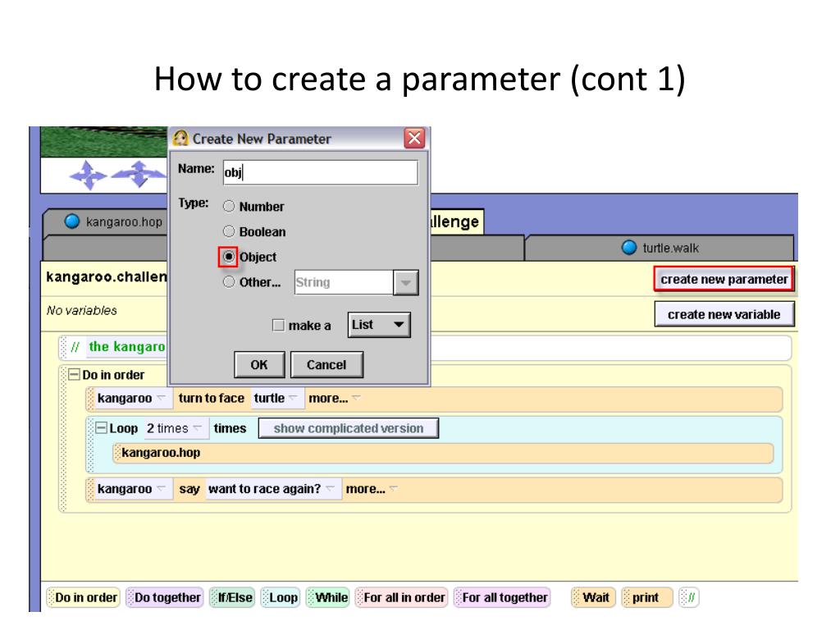The width and height of the screenshot is (840, 630).
Task: Click the For all together tile
Action: pyautogui.click(x=502, y=597)
